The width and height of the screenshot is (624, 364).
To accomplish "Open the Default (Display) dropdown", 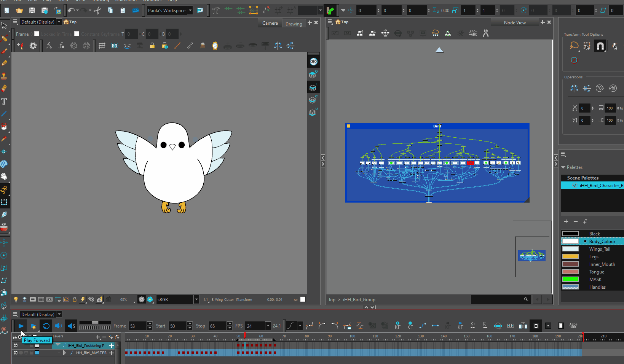I will pyautogui.click(x=59, y=22).
